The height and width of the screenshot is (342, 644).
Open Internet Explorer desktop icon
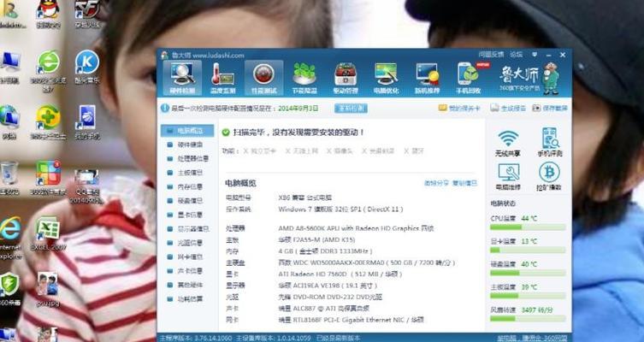10,239
